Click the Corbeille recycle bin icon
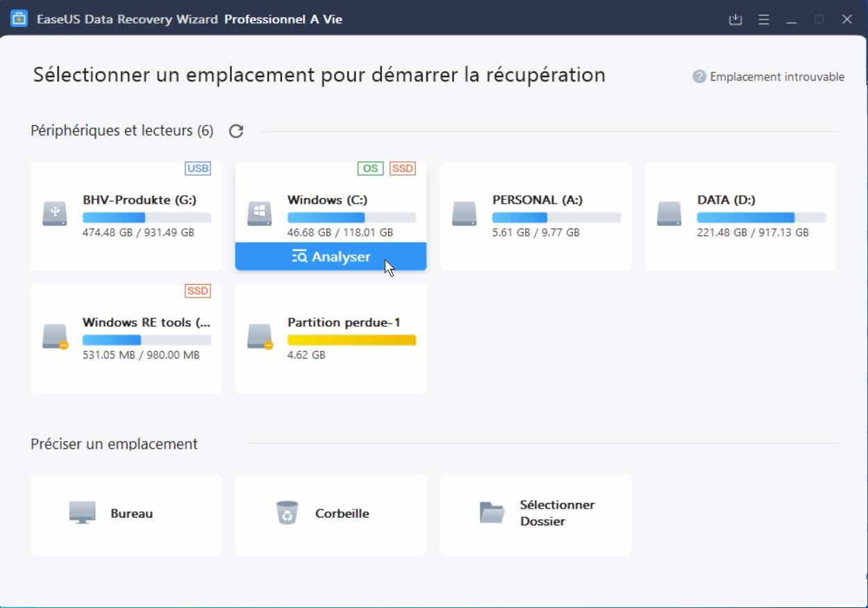This screenshot has width=868, height=608. point(287,513)
